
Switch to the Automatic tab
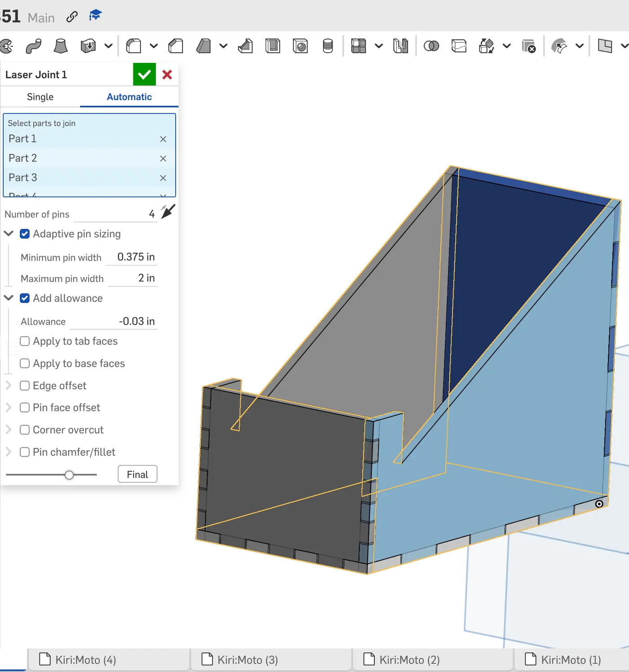pyautogui.click(x=129, y=97)
